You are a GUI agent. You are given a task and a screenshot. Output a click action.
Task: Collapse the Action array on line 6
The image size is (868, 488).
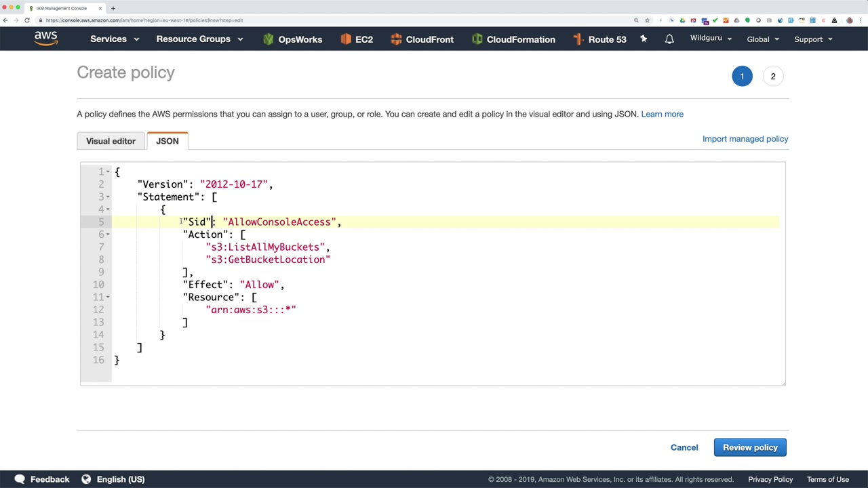pyautogui.click(x=108, y=235)
